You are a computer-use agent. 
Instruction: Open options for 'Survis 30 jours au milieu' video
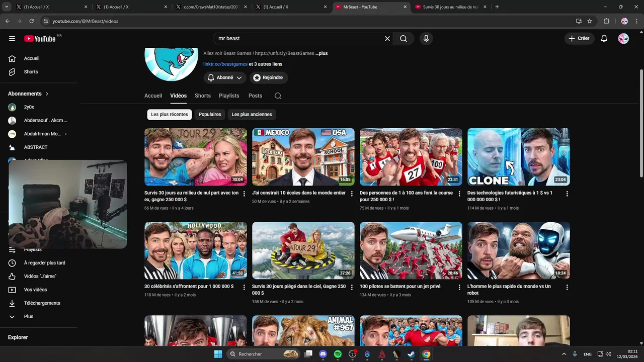tap(245, 194)
